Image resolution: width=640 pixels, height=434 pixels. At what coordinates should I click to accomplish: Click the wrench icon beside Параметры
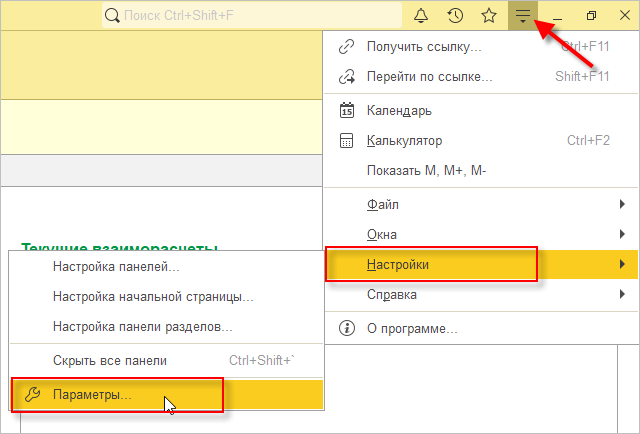(31, 395)
